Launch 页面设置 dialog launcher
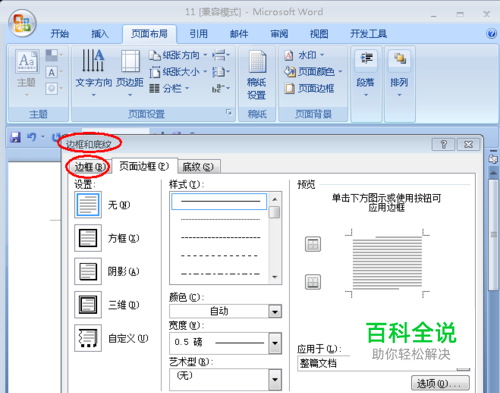This screenshot has height=393, width=500. tap(229, 112)
